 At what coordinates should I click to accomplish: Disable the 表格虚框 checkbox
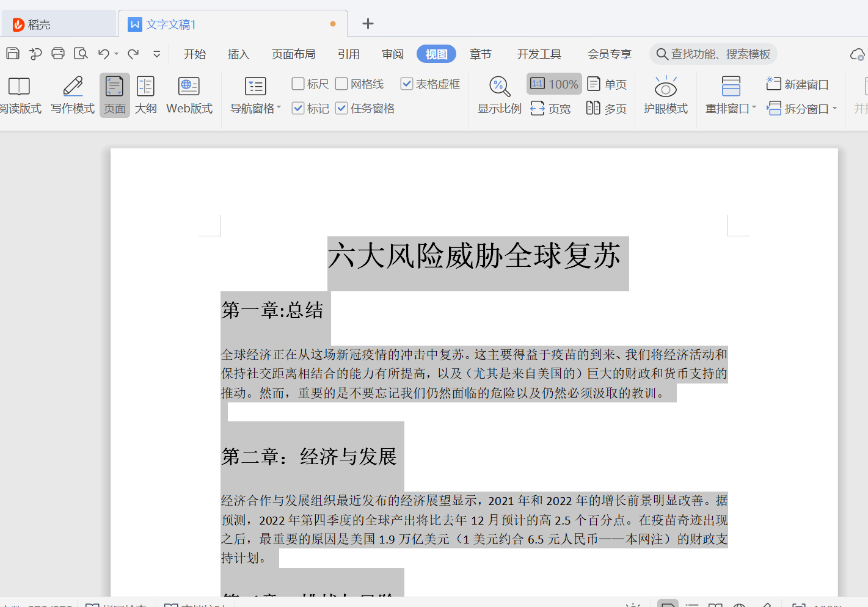coord(407,84)
